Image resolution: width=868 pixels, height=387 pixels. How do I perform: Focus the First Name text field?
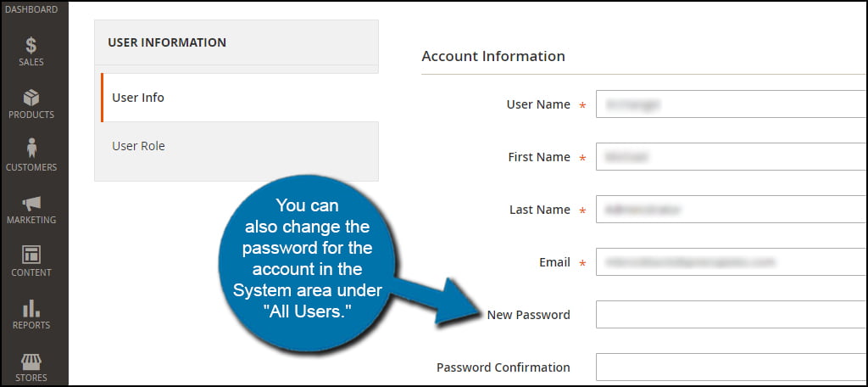coord(731,157)
